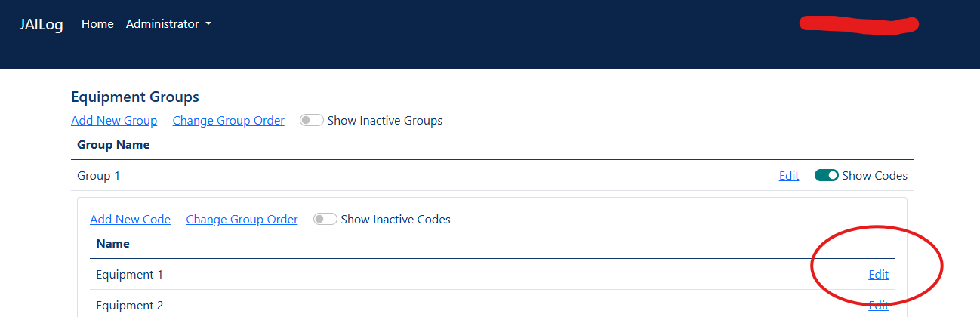Image resolution: width=980 pixels, height=317 pixels.
Task: Edit Group 1
Action: [789, 176]
